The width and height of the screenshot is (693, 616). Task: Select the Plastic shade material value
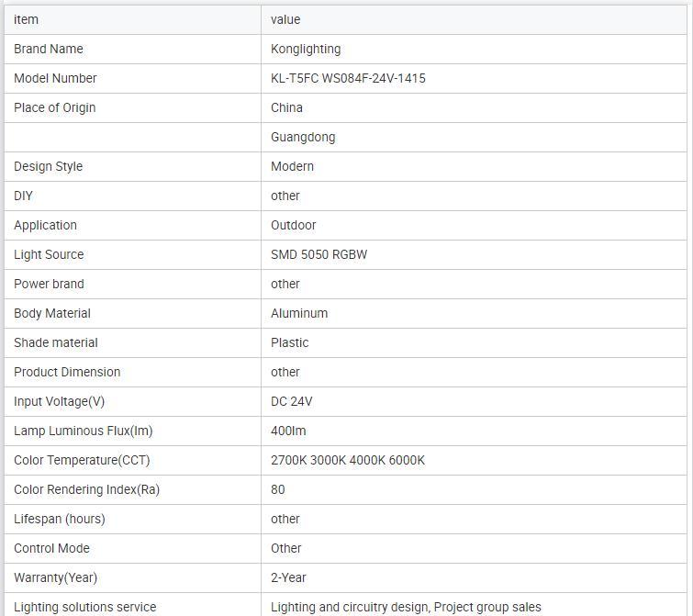(x=289, y=342)
